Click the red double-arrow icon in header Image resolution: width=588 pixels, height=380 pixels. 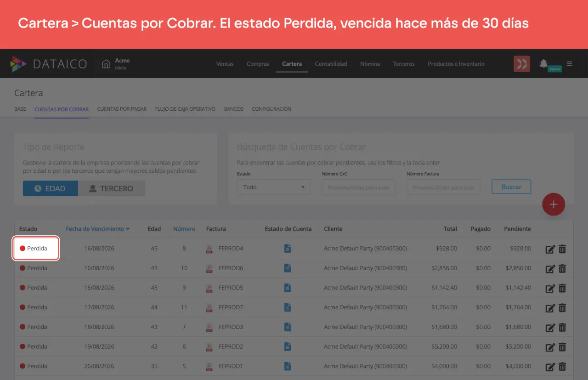click(522, 64)
